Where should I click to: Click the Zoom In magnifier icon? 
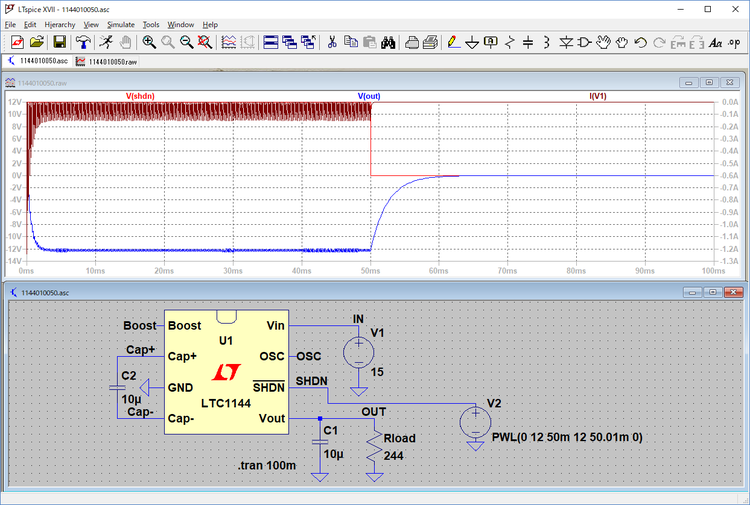point(149,42)
